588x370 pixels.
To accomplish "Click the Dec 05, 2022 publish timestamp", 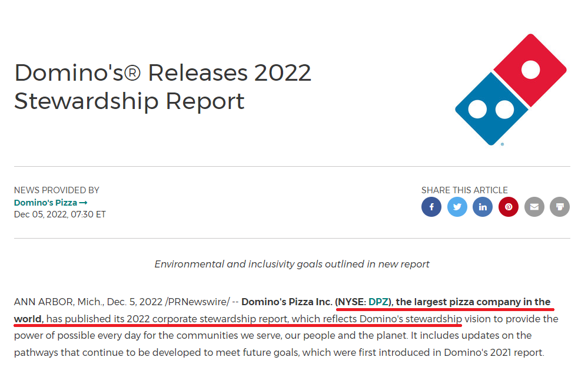I will 59,214.
